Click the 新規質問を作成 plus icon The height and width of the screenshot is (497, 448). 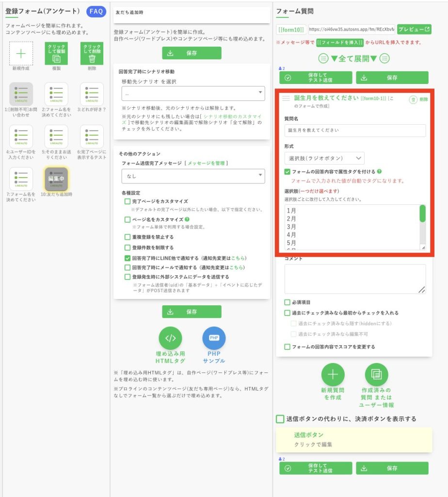pos(333,375)
